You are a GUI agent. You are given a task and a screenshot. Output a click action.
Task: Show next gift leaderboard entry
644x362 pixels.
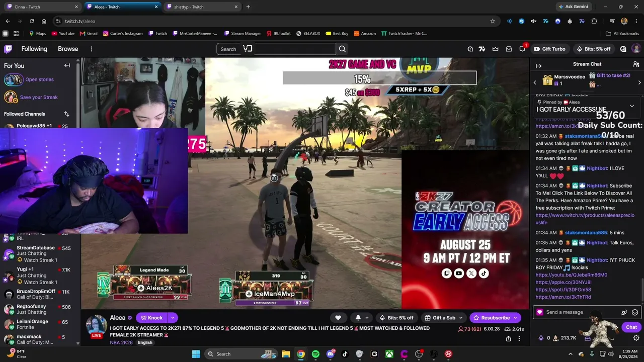point(639,82)
